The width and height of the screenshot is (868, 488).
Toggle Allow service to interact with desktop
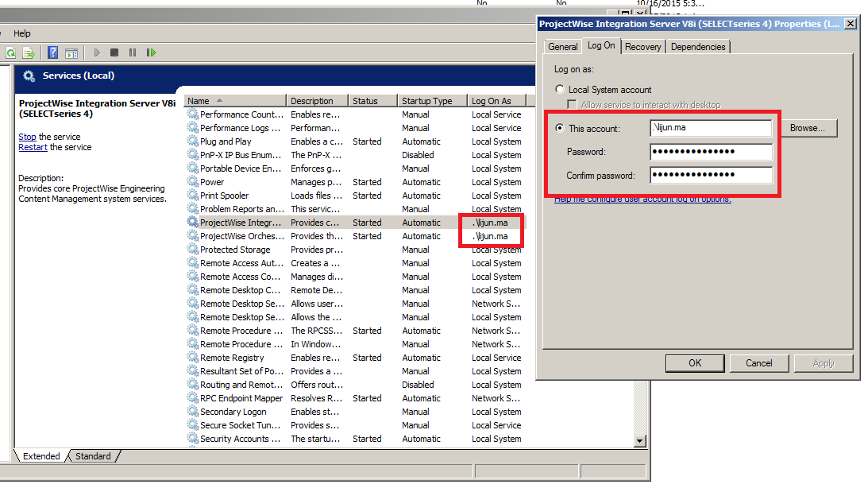click(572, 105)
